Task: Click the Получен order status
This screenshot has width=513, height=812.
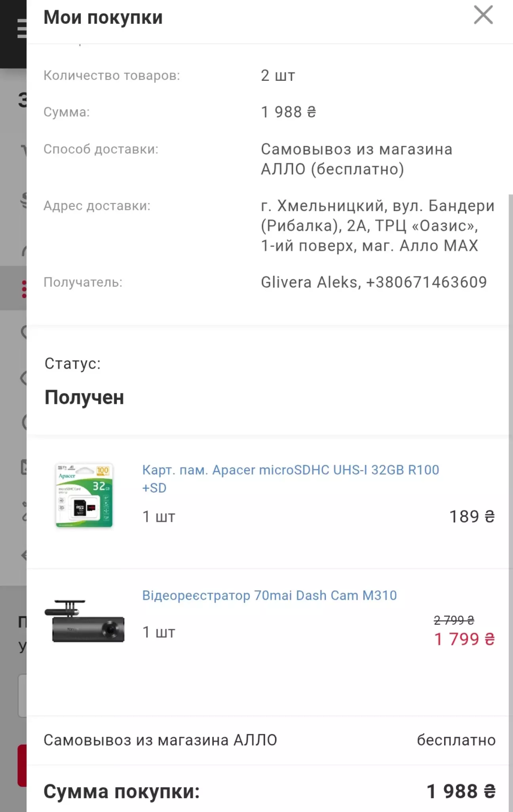Action: click(x=84, y=397)
